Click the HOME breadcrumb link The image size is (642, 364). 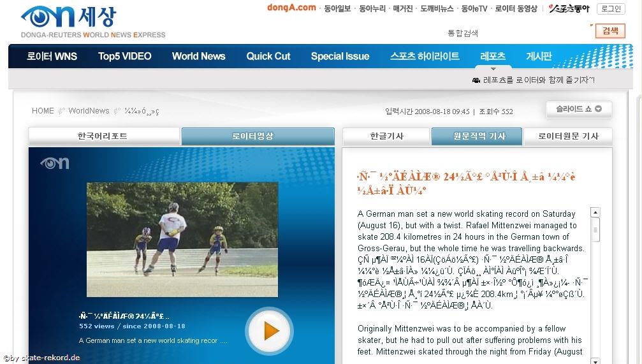click(x=43, y=111)
